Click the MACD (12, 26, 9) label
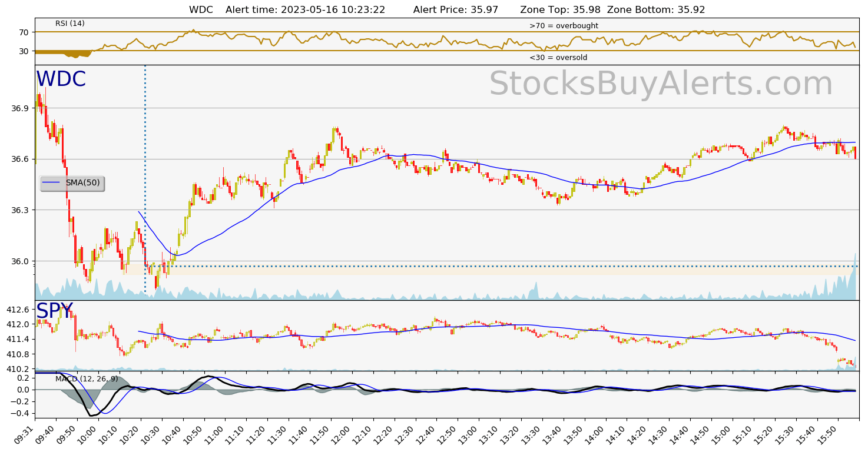The image size is (868, 452). [87, 379]
